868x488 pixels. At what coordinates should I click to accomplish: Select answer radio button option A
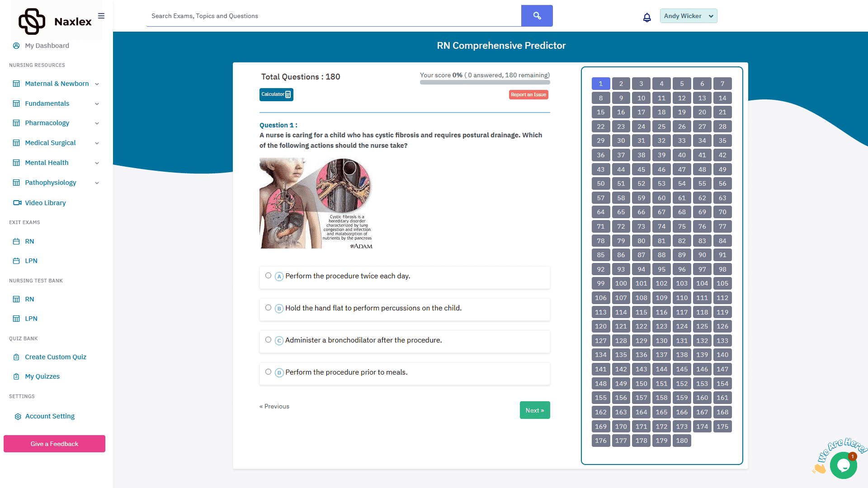[x=269, y=275]
